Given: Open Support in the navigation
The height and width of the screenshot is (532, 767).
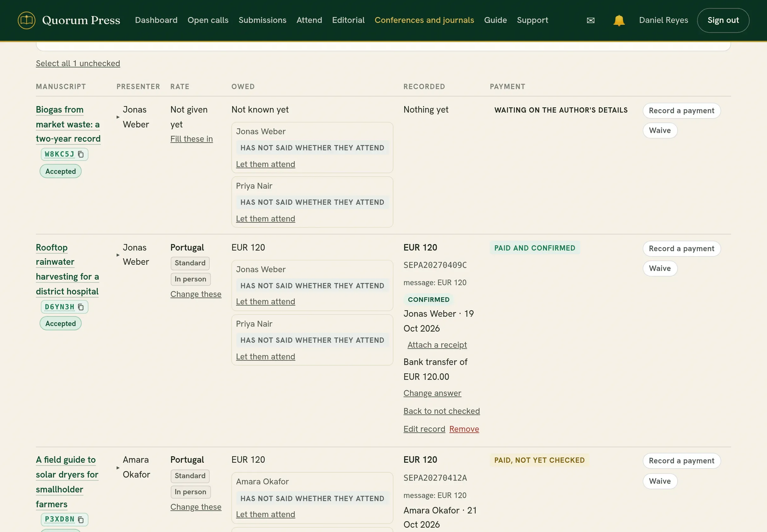Looking at the screenshot, I should point(532,20).
